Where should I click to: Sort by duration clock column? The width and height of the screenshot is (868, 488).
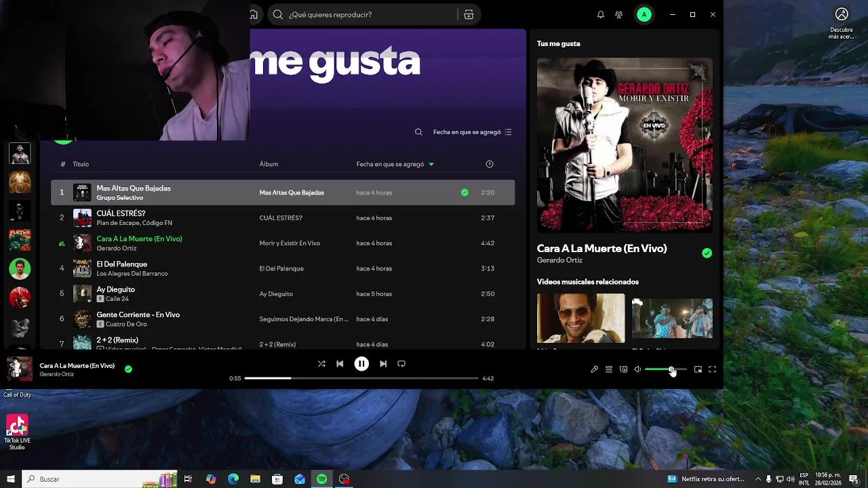[490, 164]
